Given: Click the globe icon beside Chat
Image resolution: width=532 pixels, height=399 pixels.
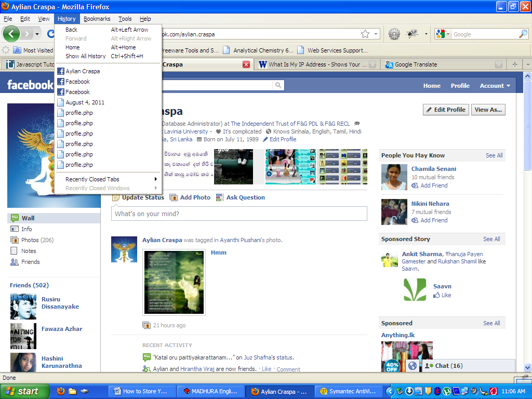Looking at the screenshot, I should pyautogui.click(x=412, y=366).
